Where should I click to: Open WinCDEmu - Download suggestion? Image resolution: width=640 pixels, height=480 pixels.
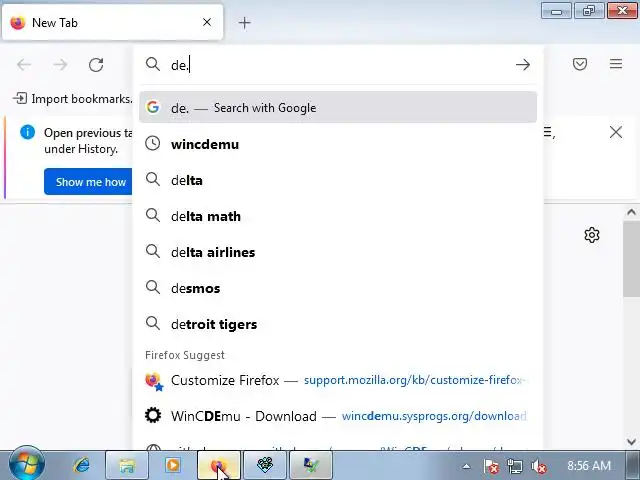pyautogui.click(x=338, y=416)
